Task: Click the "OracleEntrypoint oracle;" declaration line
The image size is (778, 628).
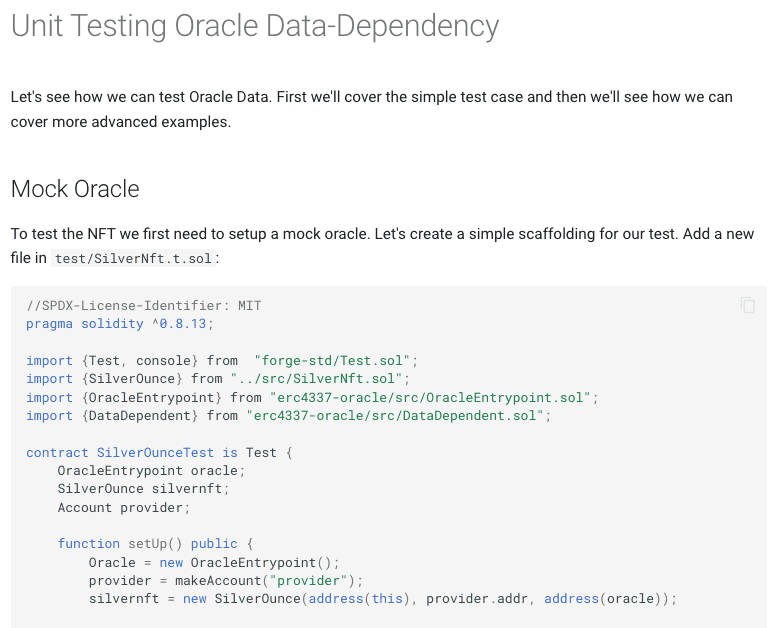Action: (x=151, y=470)
